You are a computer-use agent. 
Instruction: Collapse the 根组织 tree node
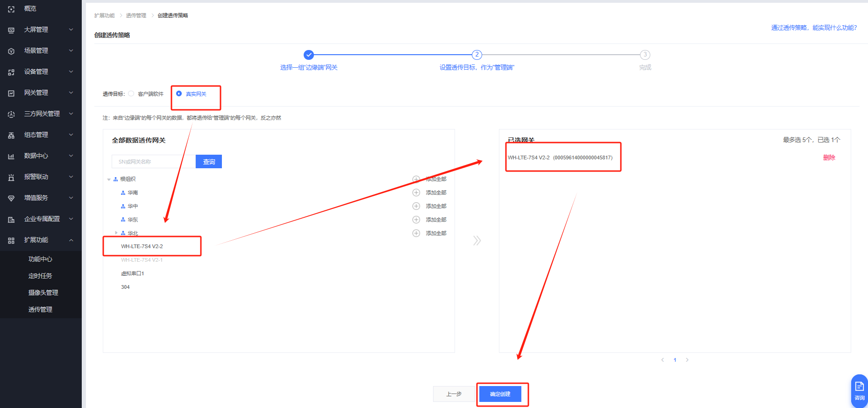pos(109,179)
